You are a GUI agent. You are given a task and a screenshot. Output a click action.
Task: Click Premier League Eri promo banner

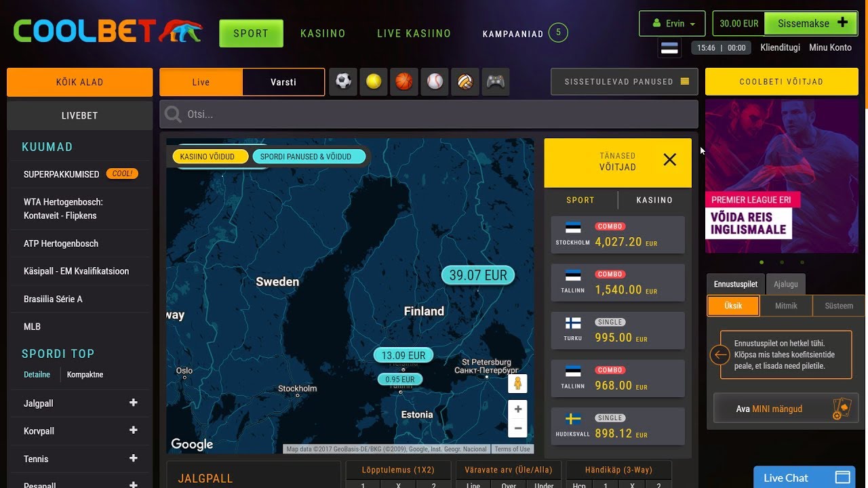781,176
